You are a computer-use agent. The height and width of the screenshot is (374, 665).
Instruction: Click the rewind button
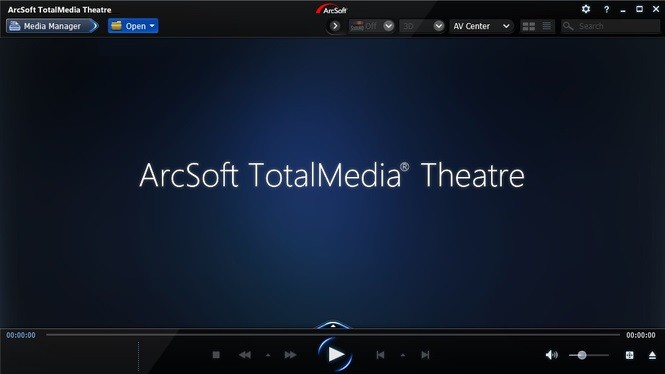click(245, 354)
